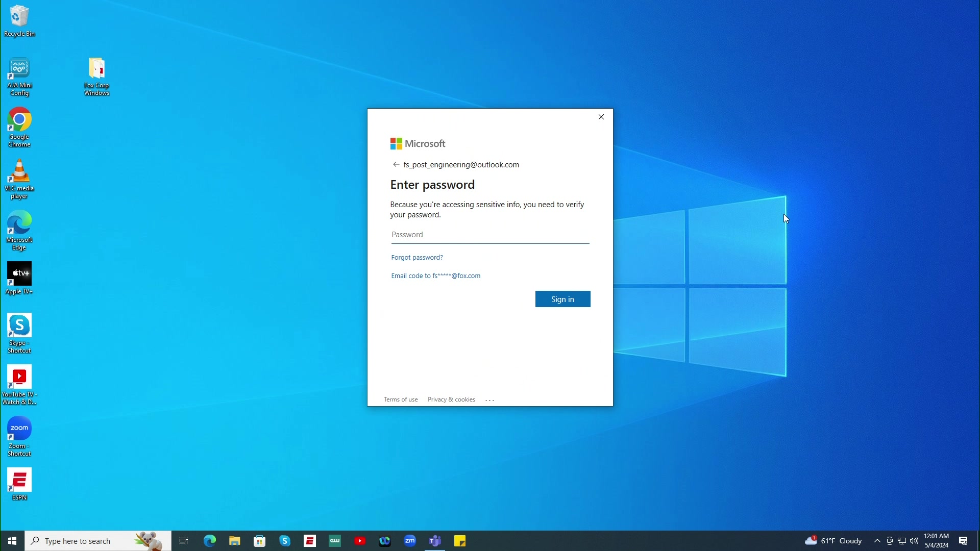Image resolution: width=980 pixels, height=551 pixels.
Task: Open network status in system tray
Action: coord(902,541)
